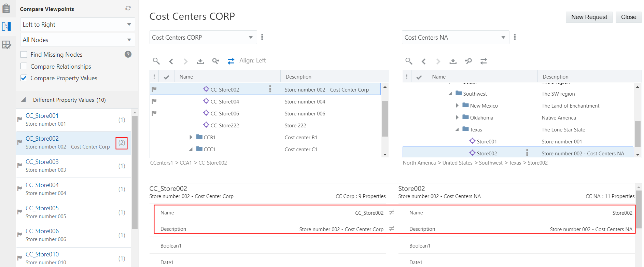Click search icon in right viewpoint toolbar
The image size is (644, 267).
409,61
